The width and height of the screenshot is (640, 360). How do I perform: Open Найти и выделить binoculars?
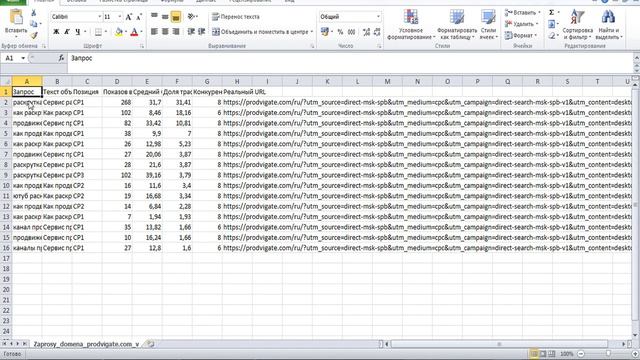[x=608, y=24]
